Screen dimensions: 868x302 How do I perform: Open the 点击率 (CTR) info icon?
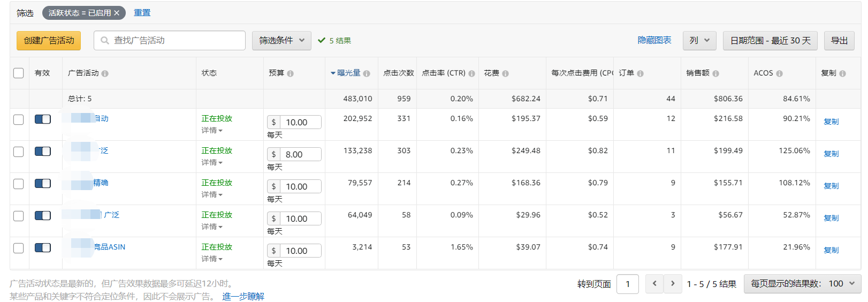pyautogui.click(x=471, y=73)
